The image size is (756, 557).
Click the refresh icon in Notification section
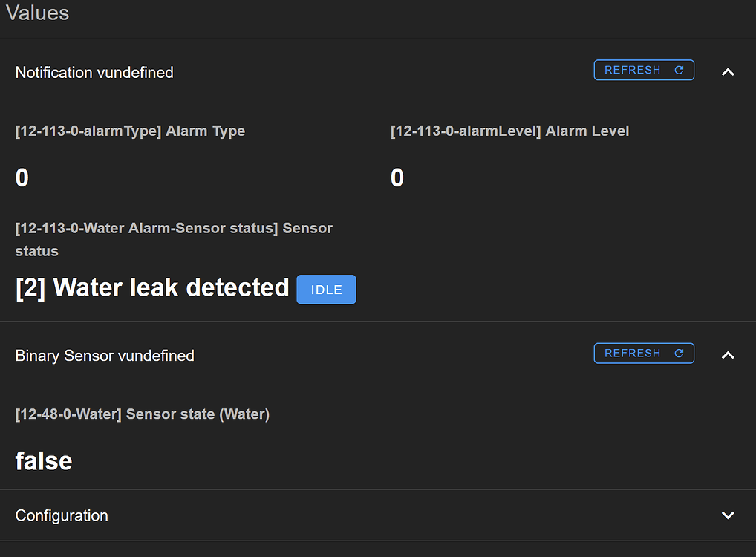click(x=679, y=70)
